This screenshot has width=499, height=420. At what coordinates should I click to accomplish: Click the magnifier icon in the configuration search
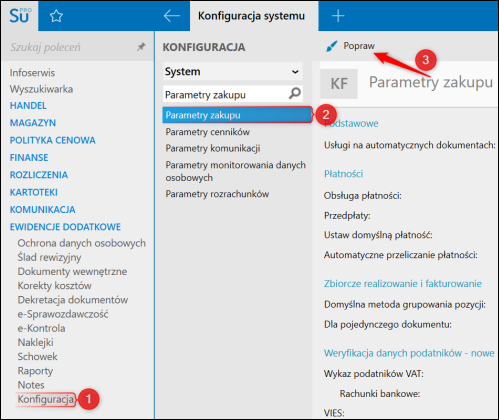point(295,93)
